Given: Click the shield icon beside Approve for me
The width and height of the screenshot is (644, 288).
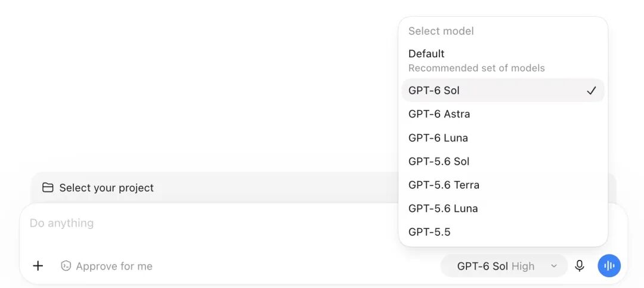Looking at the screenshot, I should coord(66,266).
